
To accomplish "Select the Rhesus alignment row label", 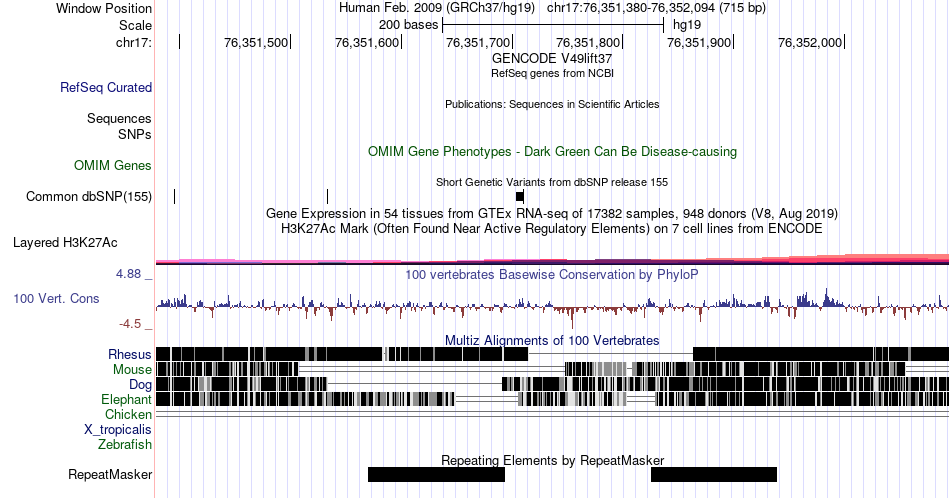I will coord(130,354).
